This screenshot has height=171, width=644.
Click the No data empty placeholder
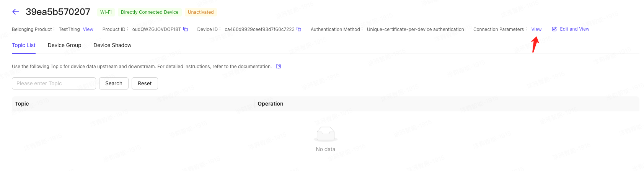[x=326, y=139]
